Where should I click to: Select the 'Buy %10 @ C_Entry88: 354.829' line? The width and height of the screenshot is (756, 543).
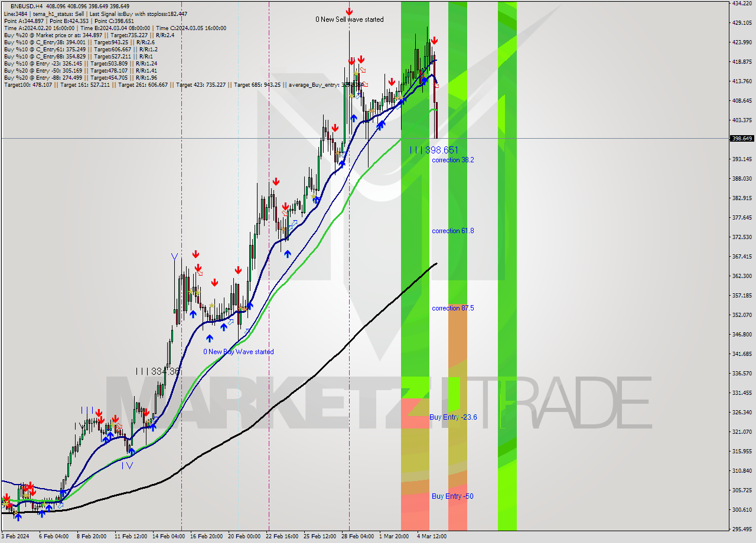(79, 56)
